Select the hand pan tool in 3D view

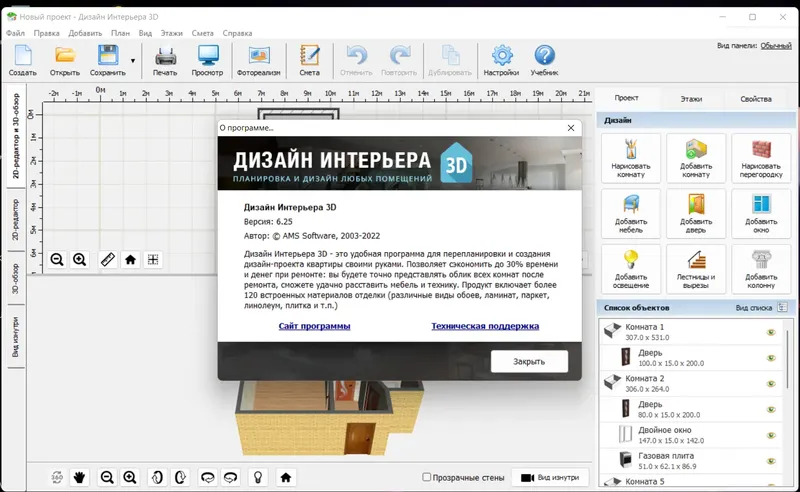click(x=80, y=478)
